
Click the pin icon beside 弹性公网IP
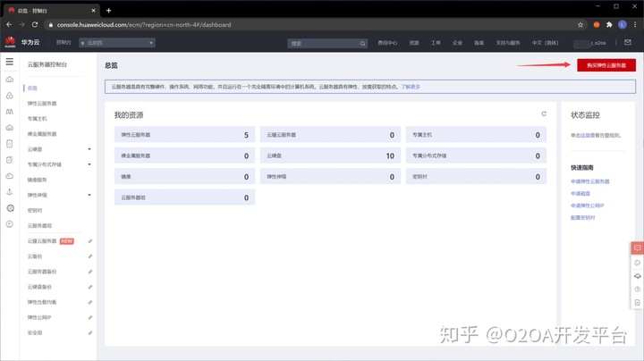coord(90,317)
